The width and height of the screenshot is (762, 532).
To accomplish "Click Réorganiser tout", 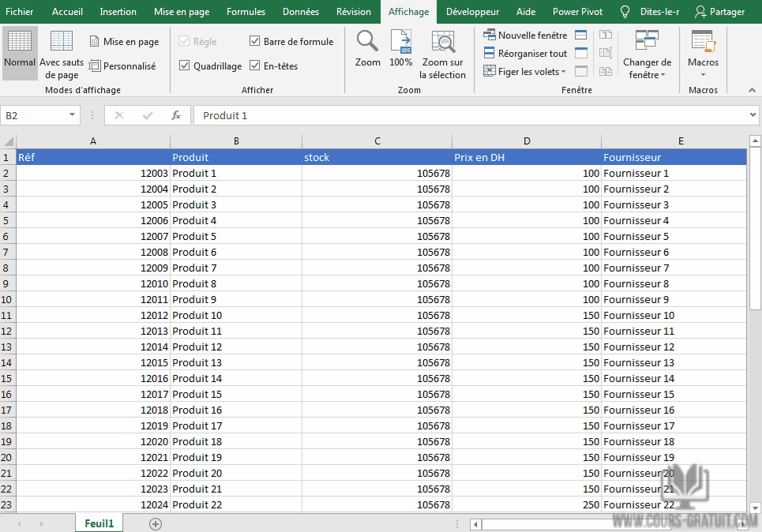I will pos(526,54).
